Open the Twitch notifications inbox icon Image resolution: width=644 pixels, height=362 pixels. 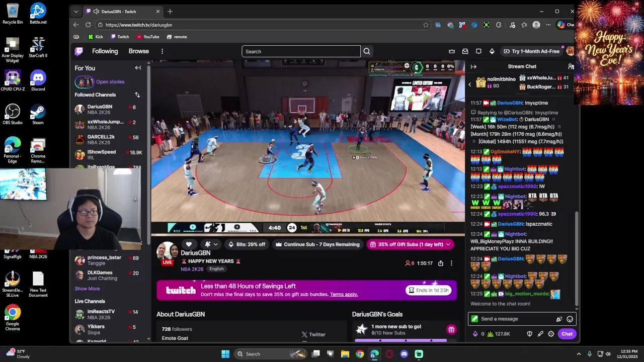[465, 51]
